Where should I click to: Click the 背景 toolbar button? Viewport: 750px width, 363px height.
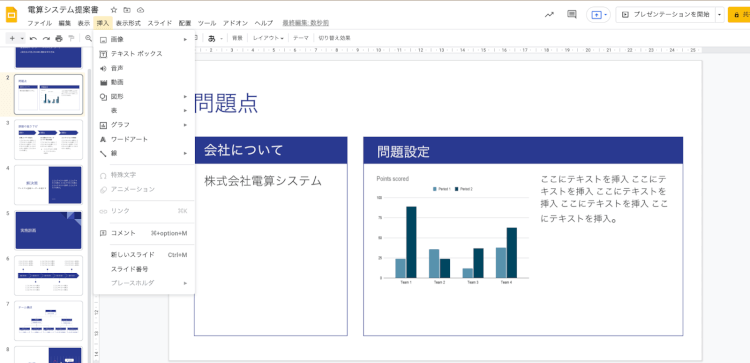(237, 38)
